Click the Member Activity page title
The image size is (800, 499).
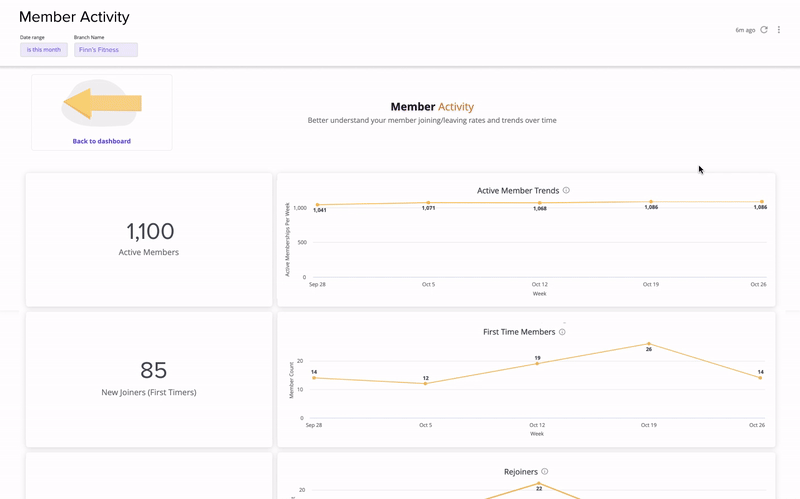(x=74, y=17)
